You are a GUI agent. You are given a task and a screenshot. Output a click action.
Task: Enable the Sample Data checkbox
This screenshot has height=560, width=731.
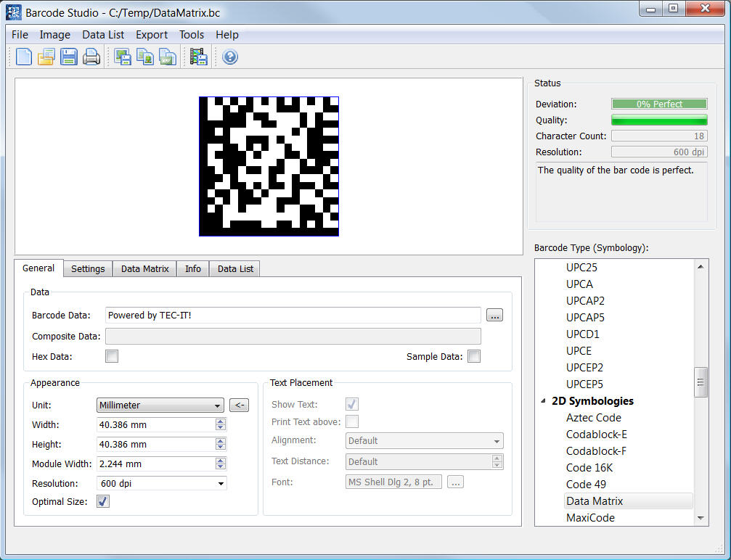474,356
